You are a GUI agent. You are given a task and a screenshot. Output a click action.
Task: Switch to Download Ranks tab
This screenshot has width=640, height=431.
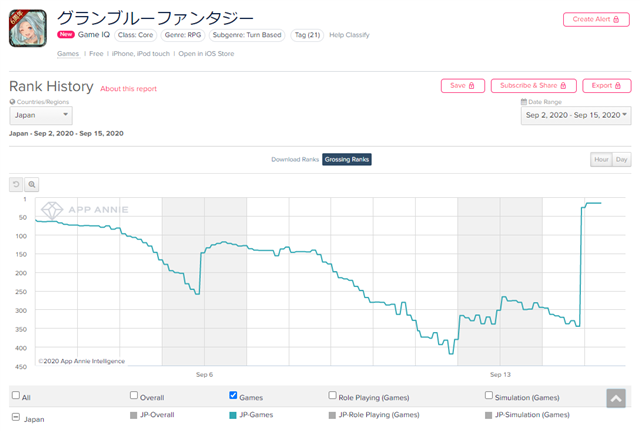click(x=295, y=160)
